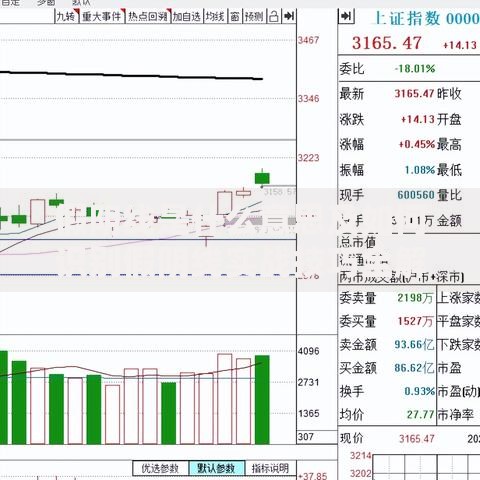Click the 均价 value 27.77
The image size is (480, 480).
[420, 415]
